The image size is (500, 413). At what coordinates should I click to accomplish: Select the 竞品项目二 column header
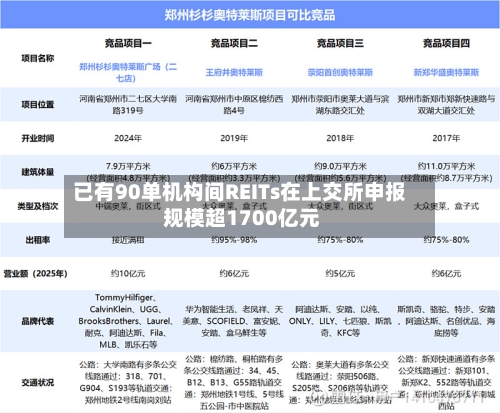(234, 43)
